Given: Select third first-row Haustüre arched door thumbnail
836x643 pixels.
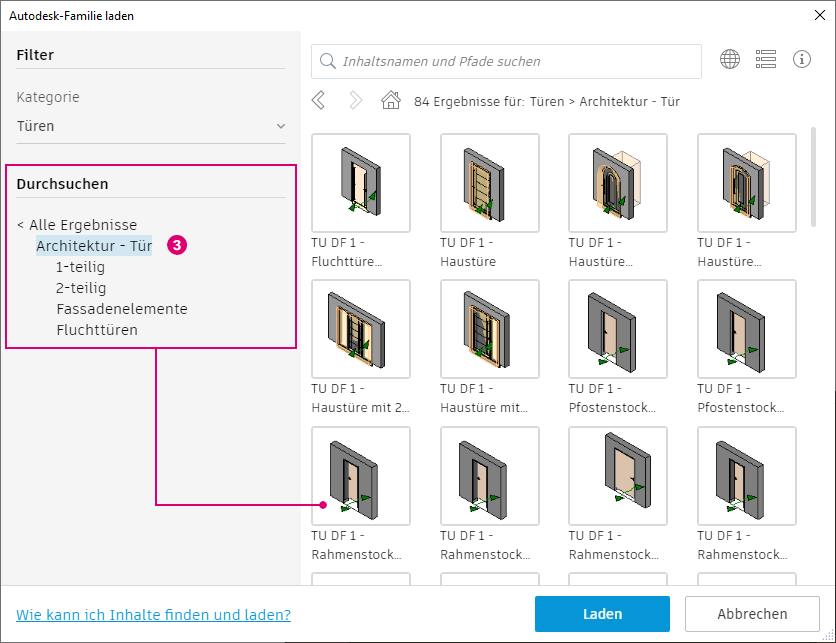Looking at the screenshot, I should pos(618,183).
